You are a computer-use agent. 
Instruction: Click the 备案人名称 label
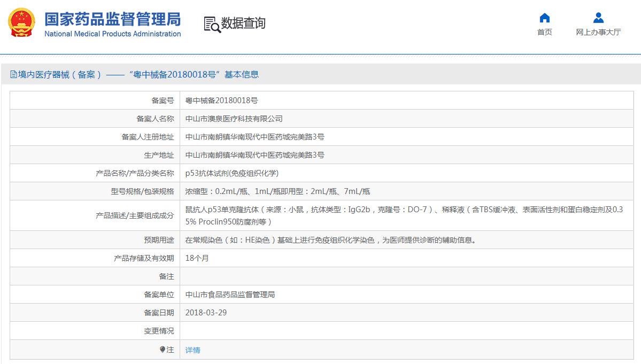tap(156, 119)
